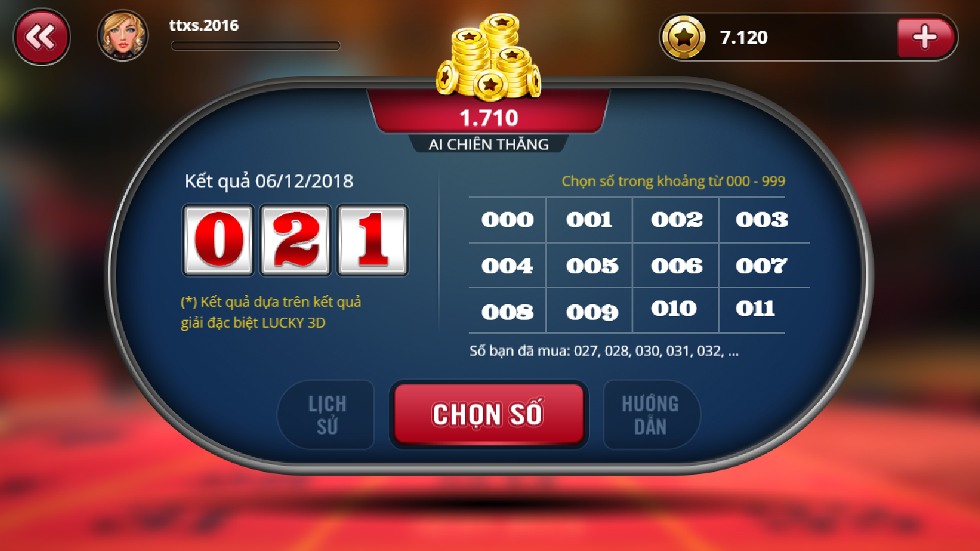Open the ttxs.2016 player avatar
Screen dimensions: 980x551
(123, 36)
